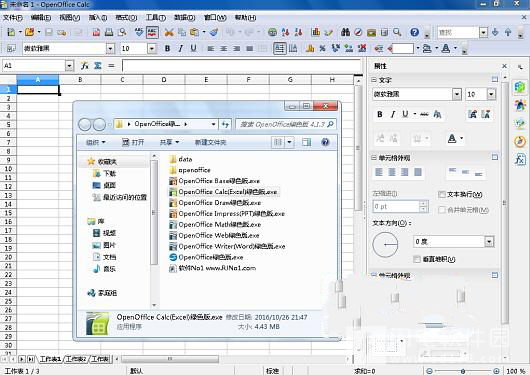Click the Insert Chart icon
The height and width of the screenshot is (375, 530).
pyautogui.click(x=316, y=32)
